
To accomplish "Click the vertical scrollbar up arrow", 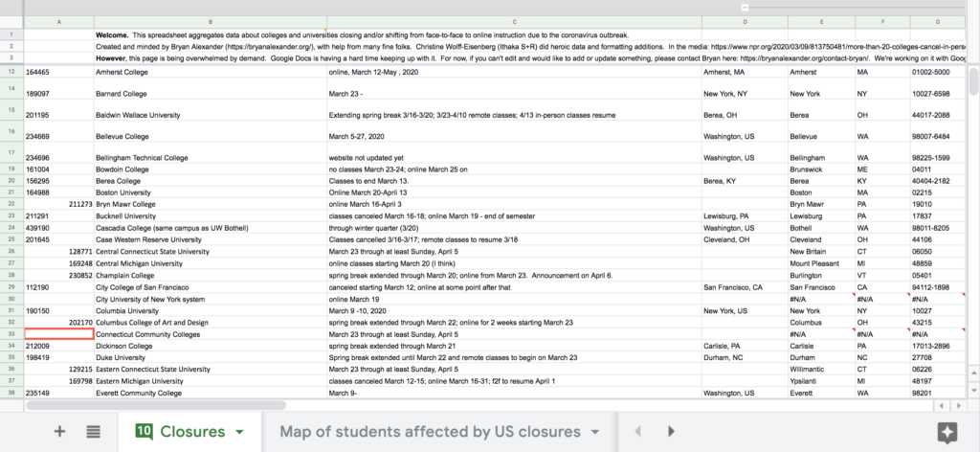I will (973, 373).
